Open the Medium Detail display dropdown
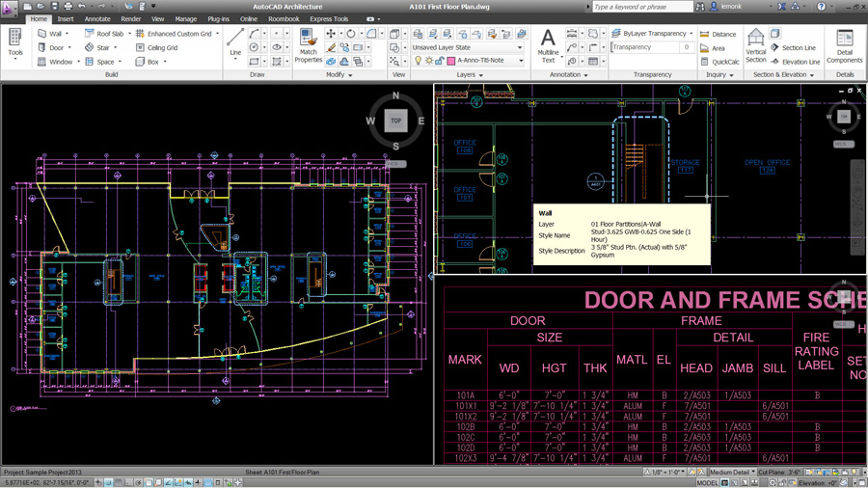The image size is (868, 488). tap(732, 472)
